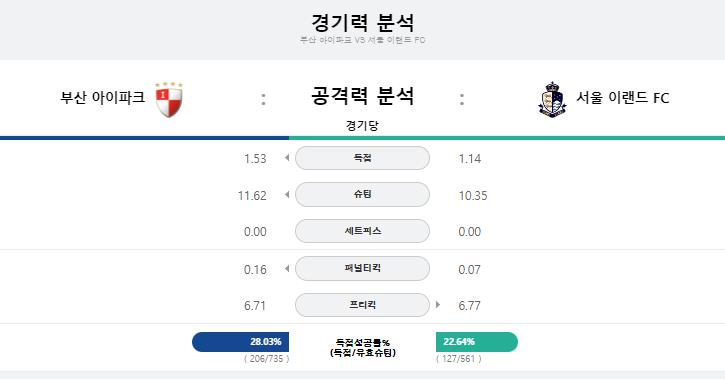Click the right arrow beside 프리킥
Screen dimensions: 725x379
click(x=438, y=305)
